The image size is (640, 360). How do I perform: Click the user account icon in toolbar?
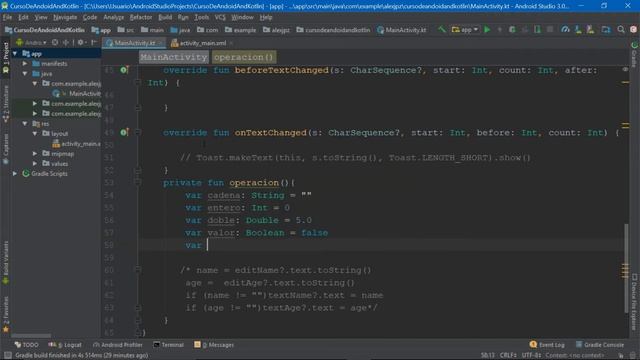click(633, 29)
